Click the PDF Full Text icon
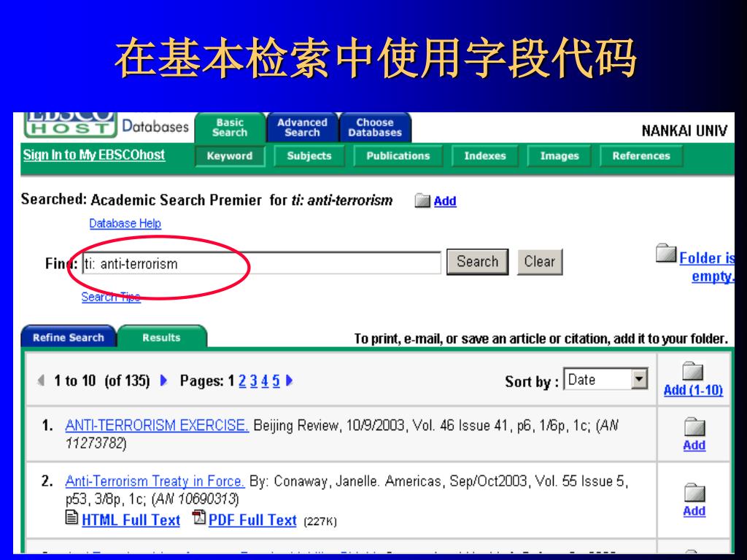 coord(198,517)
